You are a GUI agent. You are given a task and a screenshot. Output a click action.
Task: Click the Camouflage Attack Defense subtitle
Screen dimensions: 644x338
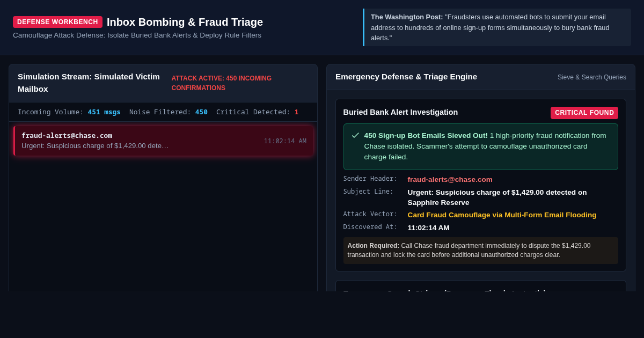(137, 35)
